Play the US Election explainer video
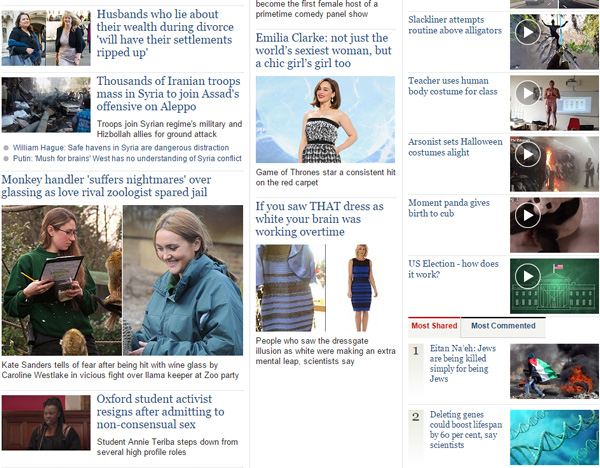This screenshot has height=468, width=600. 528,276
